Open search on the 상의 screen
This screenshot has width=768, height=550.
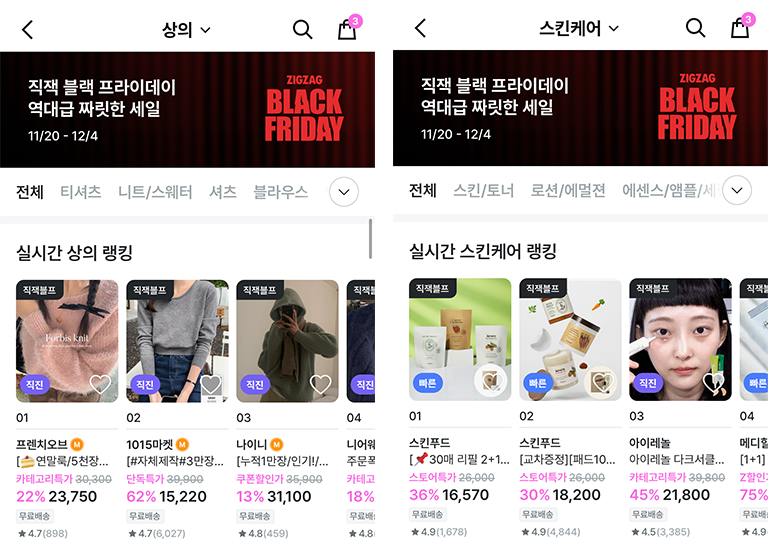pos(302,30)
